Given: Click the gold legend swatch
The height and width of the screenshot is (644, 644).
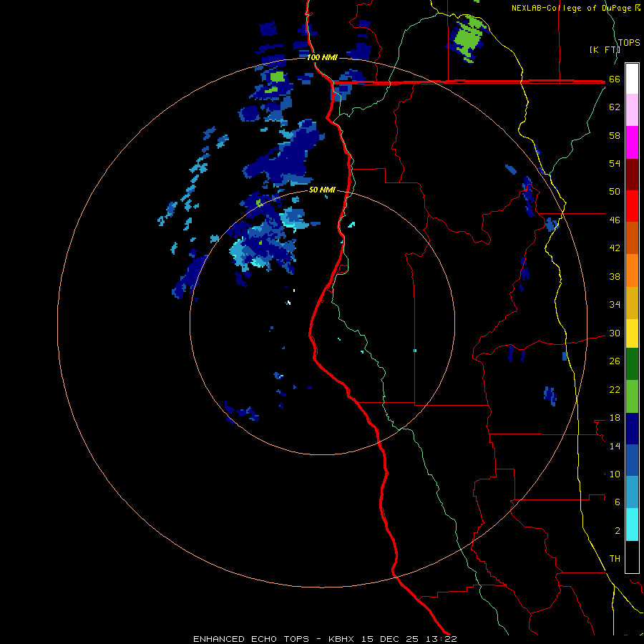Looking at the screenshot, I should pos(632,303).
